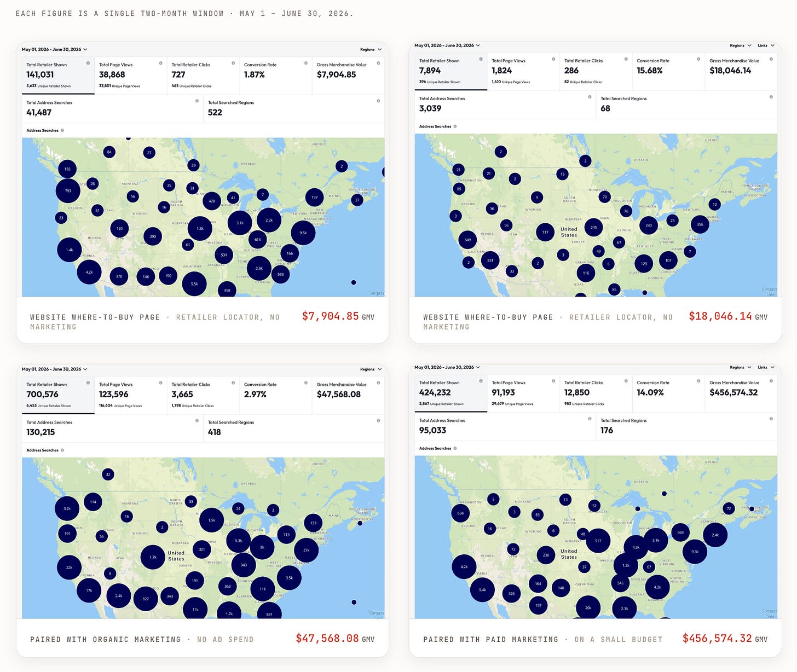Click info icon on Total Address Searches 3,039 card
The image size is (797, 672).
click(590, 97)
